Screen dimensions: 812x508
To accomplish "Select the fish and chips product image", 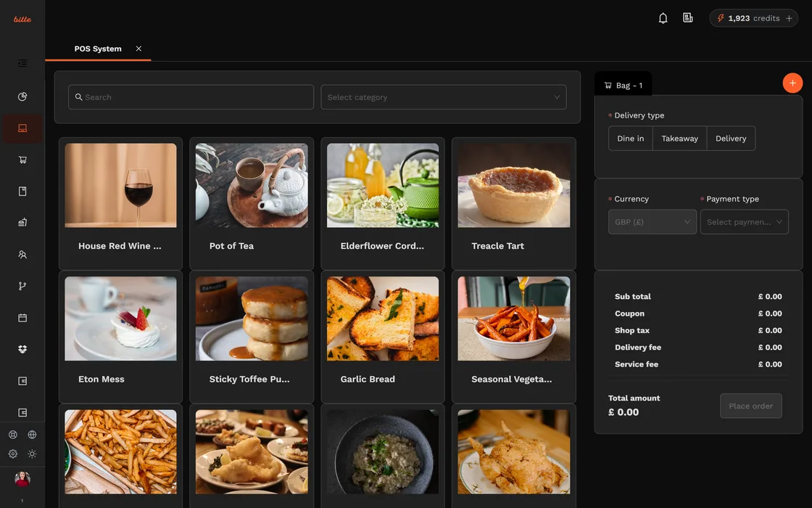I will (251, 451).
